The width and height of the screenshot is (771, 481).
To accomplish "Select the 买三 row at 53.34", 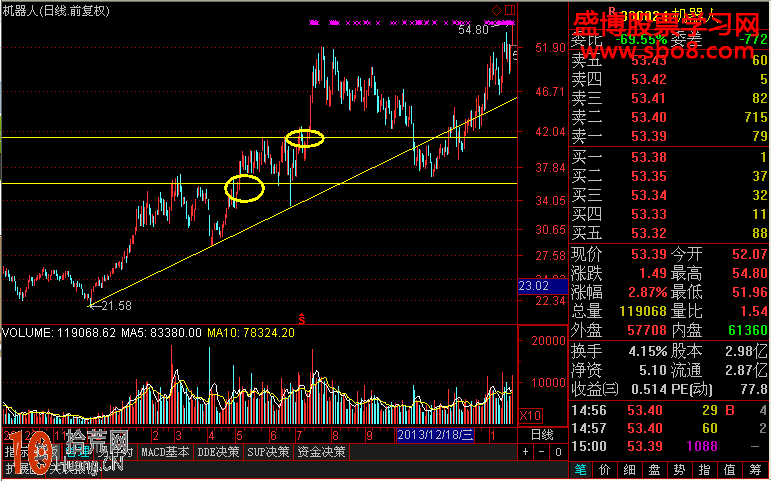I will [669, 195].
